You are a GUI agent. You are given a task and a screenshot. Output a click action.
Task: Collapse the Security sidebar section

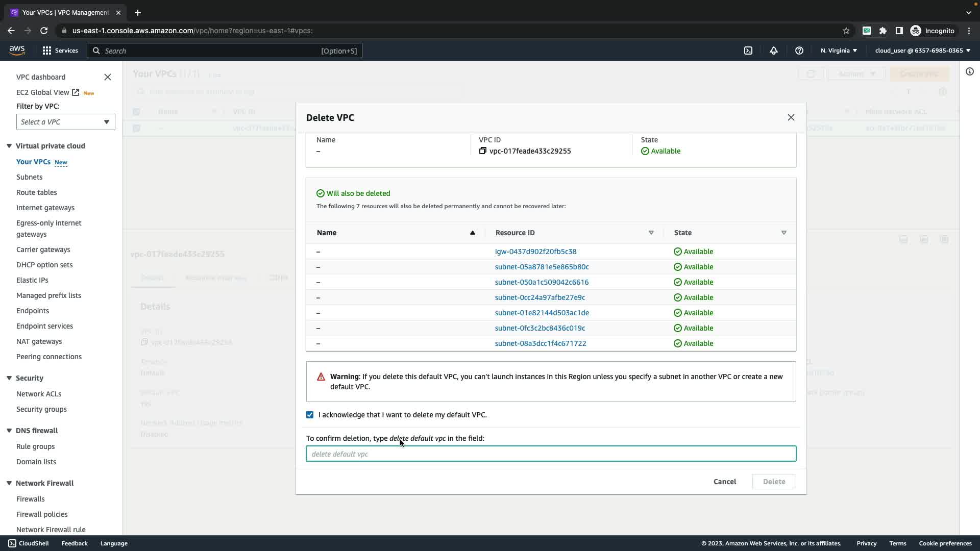click(x=9, y=378)
